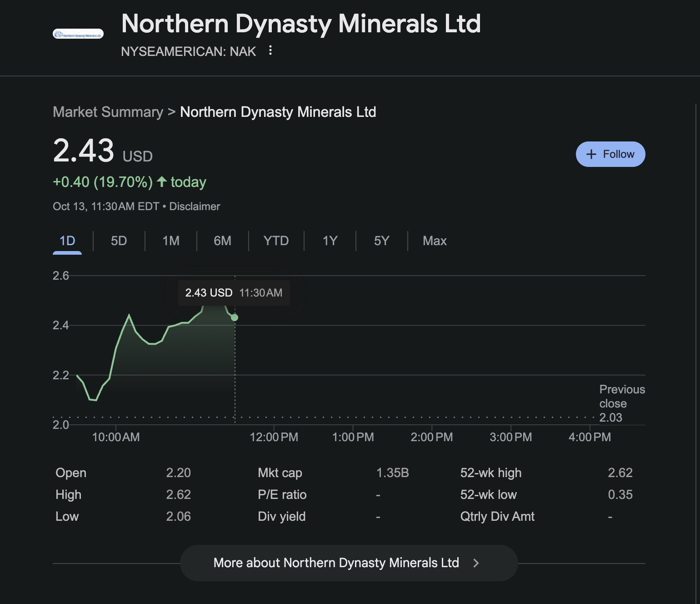Click the More about Northern Dynasty Minerals Ltd button
The image size is (700, 604).
pos(349,563)
